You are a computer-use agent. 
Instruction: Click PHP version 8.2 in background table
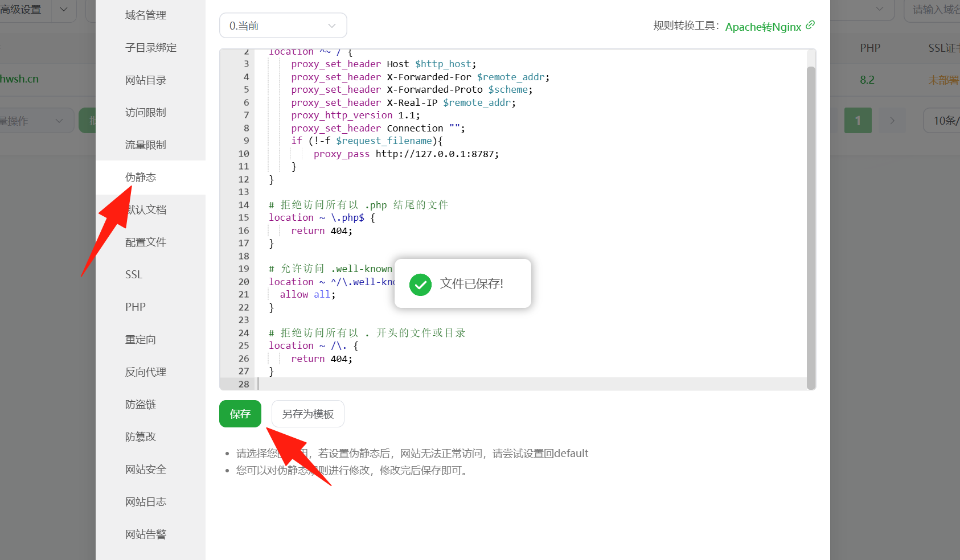pos(867,80)
